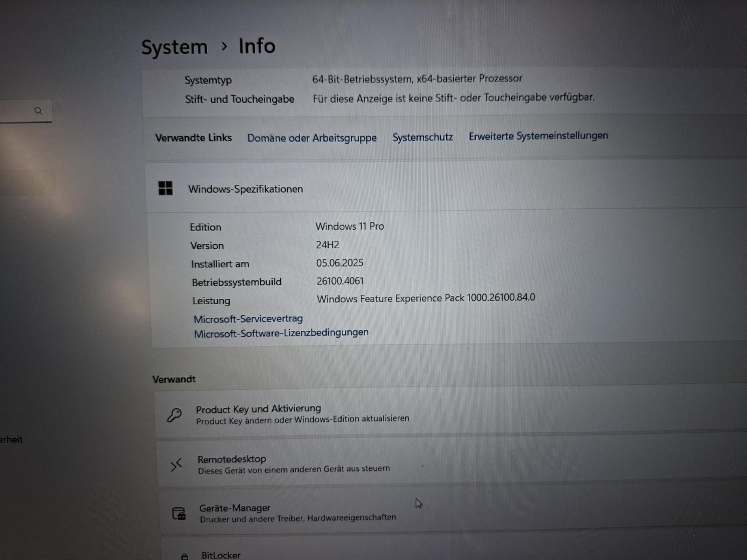Viewport: 747px width, 560px height.
Task: Open Microsoft-Software-Lizenzbedingungen link
Action: click(281, 333)
